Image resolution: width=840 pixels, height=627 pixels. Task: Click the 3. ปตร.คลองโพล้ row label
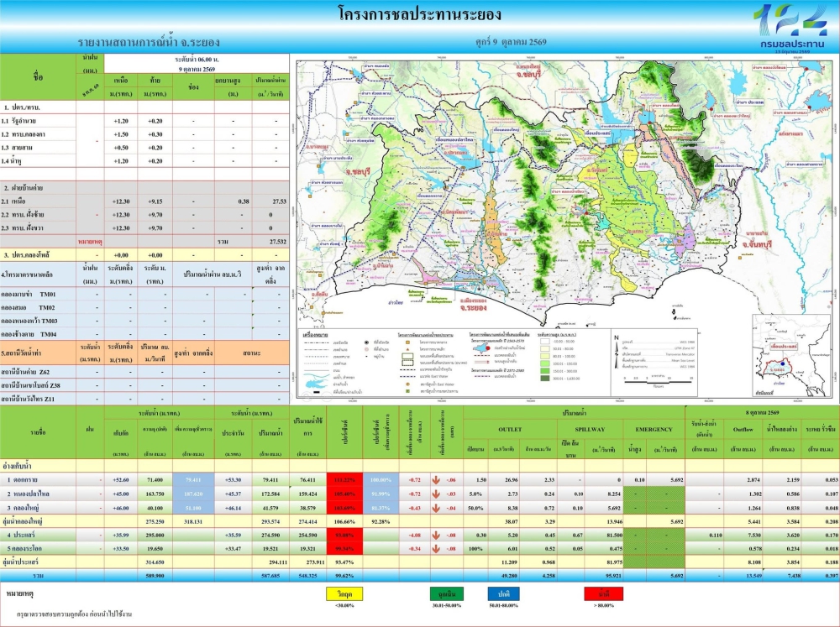[26, 255]
